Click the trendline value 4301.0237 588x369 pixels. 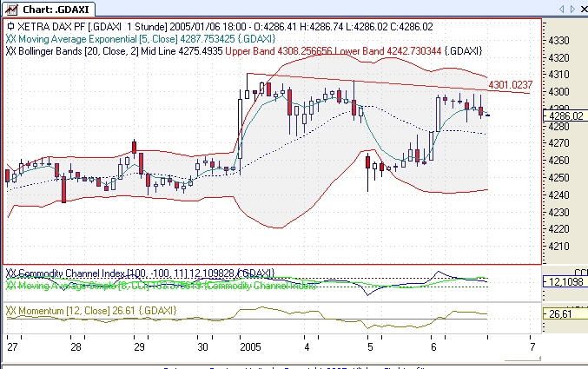[511, 85]
